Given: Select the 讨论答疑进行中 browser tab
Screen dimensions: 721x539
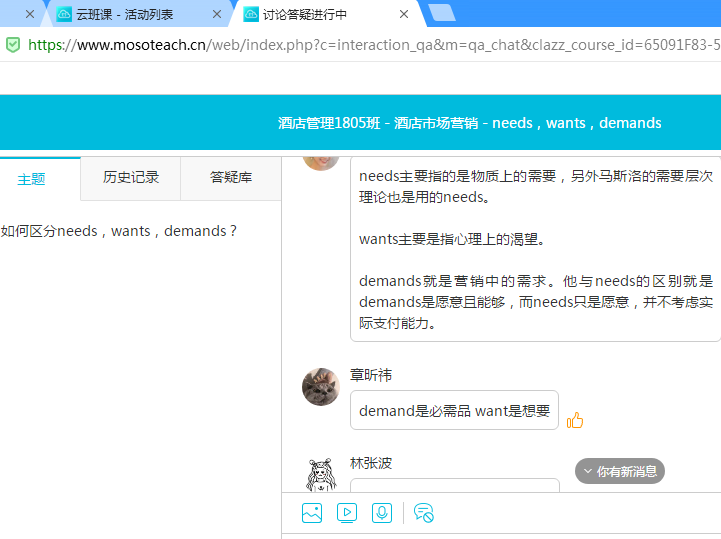Looking at the screenshot, I should 326,14.
